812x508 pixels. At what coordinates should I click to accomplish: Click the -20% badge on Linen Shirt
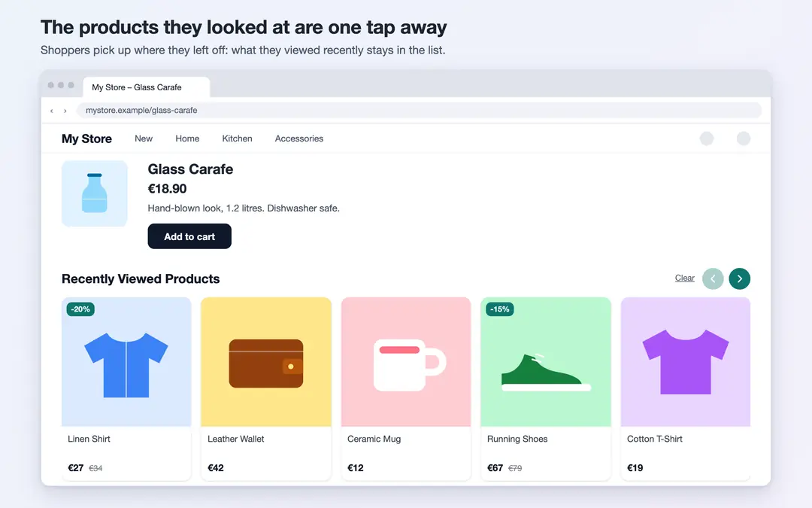click(x=80, y=309)
